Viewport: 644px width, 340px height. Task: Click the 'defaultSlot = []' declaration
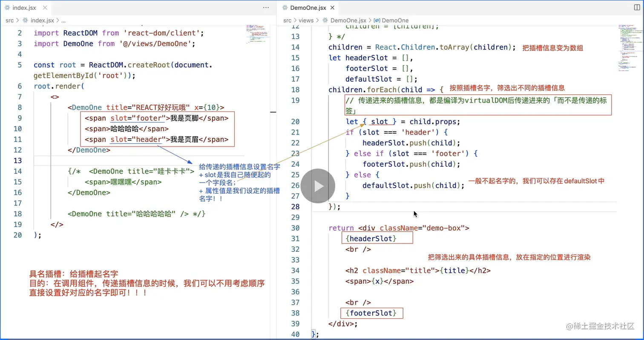(x=382, y=79)
